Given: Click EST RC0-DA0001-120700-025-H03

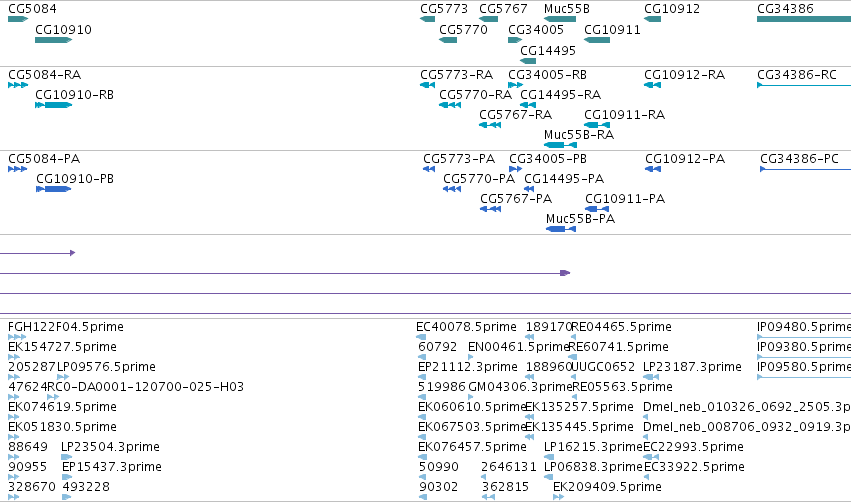Looking at the screenshot, I should (x=145, y=387).
